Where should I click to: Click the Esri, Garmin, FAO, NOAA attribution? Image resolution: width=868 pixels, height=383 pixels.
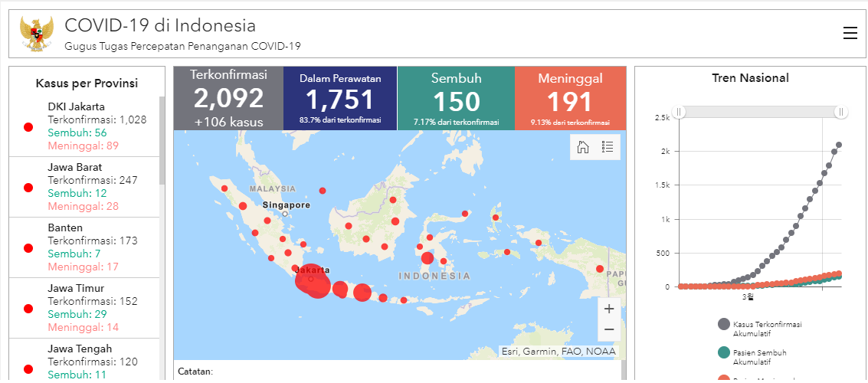coord(558,351)
